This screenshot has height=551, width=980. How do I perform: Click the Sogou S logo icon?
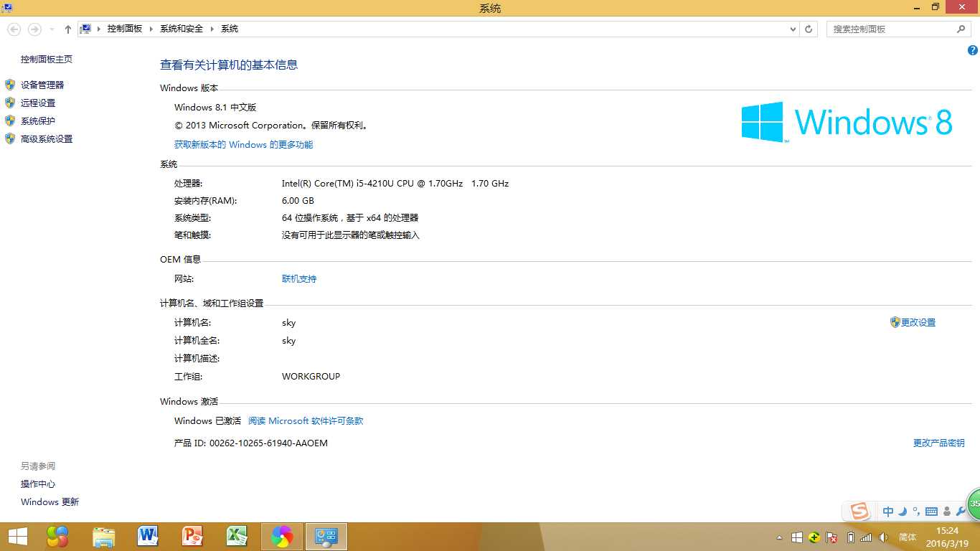click(859, 512)
